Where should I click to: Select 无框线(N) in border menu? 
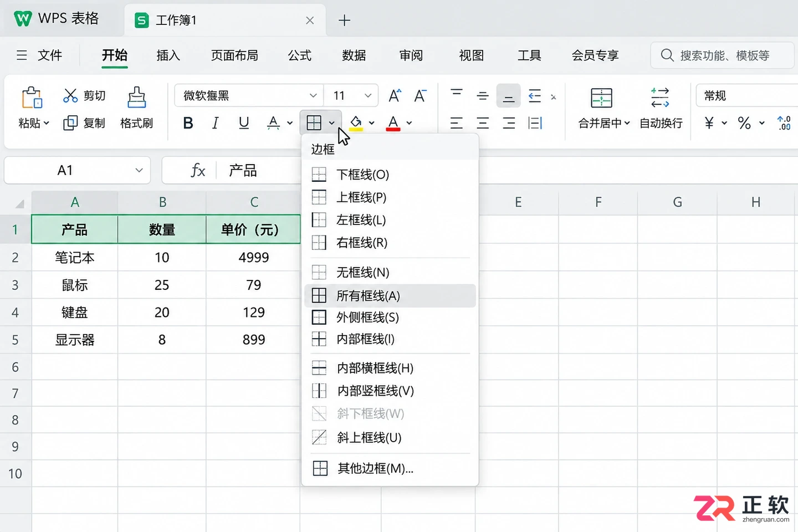point(390,272)
